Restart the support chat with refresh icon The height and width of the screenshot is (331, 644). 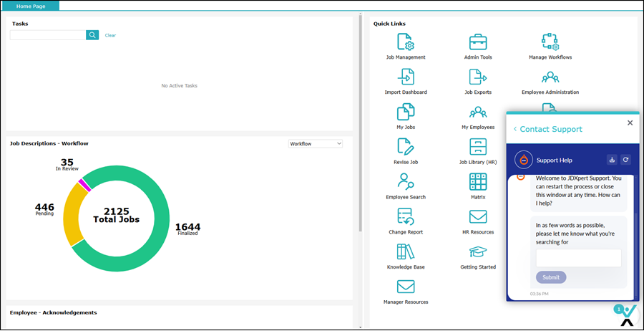point(625,160)
